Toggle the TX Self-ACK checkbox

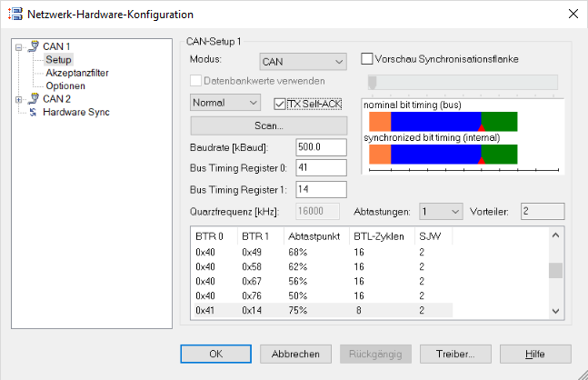(280, 104)
